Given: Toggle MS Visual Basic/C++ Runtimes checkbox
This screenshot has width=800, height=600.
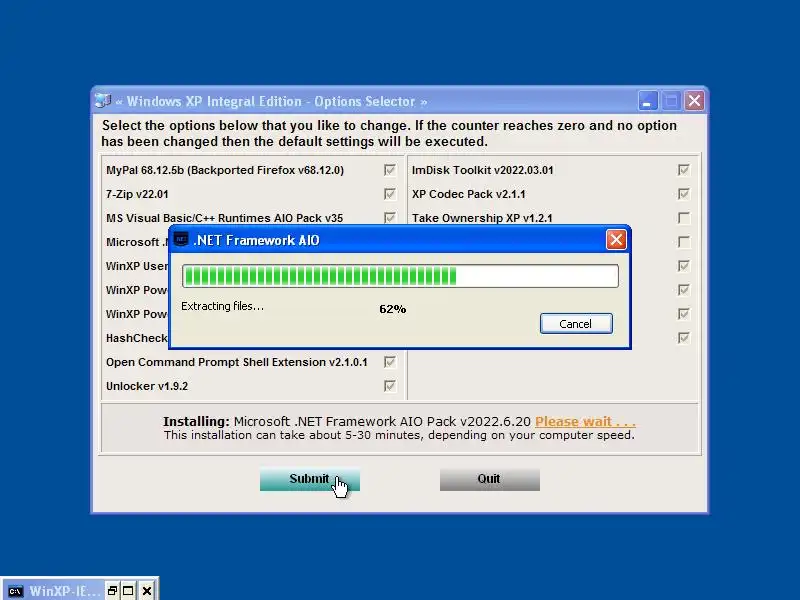Looking at the screenshot, I should pyautogui.click(x=390, y=218).
